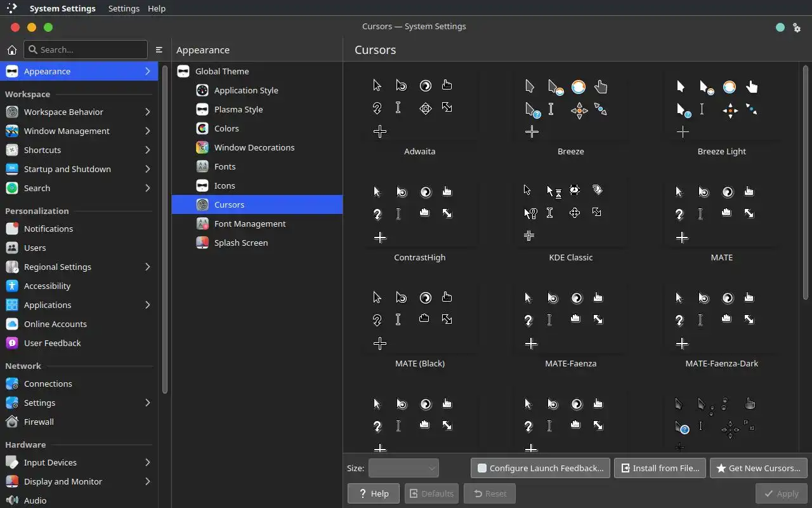This screenshot has height=508, width=812.
Task: Select the Adwaita cursor theme
Action: pos(419,115)
